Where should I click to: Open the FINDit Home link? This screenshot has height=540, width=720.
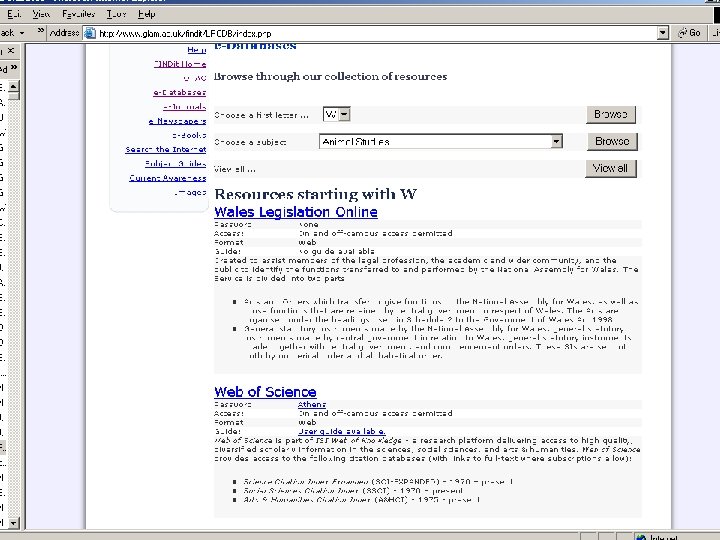point(180,64)
